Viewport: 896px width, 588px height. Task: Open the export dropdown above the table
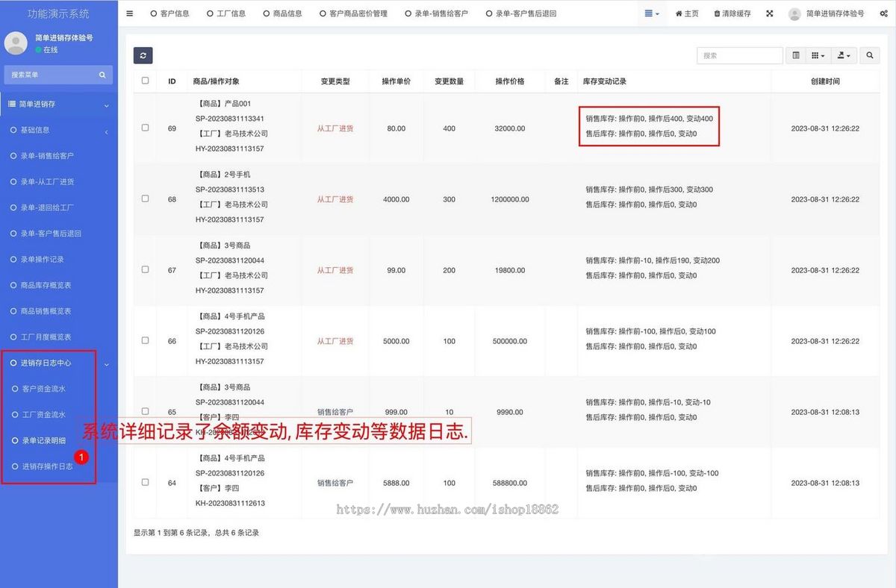[843, 55]
